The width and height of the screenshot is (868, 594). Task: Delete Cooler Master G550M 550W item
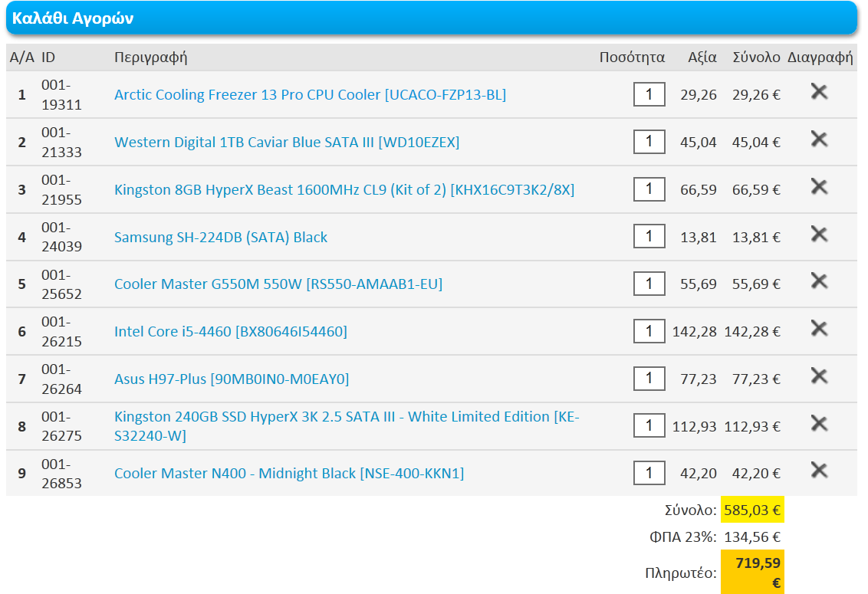[x=819, y=281]
